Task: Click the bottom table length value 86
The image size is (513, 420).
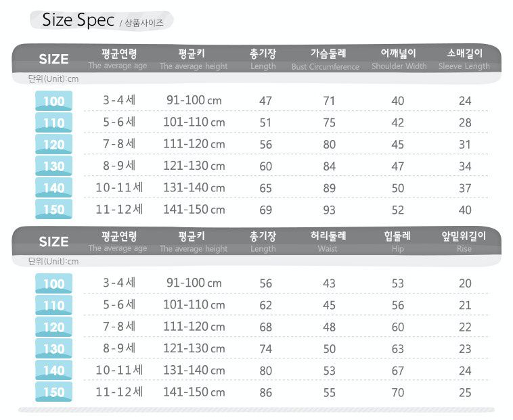Action: tap(266, 392)
